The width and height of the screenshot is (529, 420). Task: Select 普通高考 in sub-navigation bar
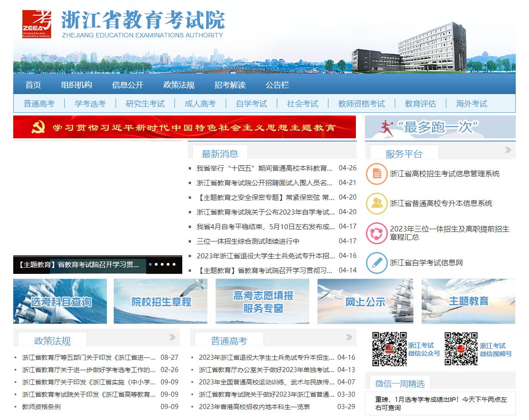click(39, 104)
